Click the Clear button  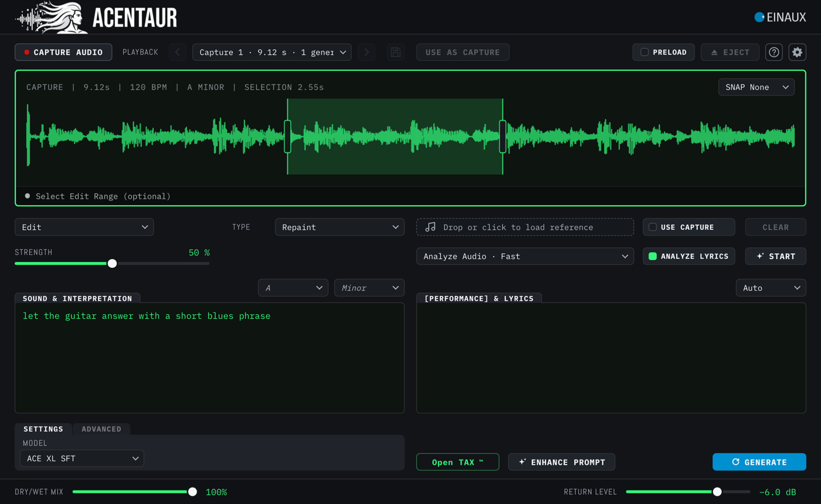point(775,227)
